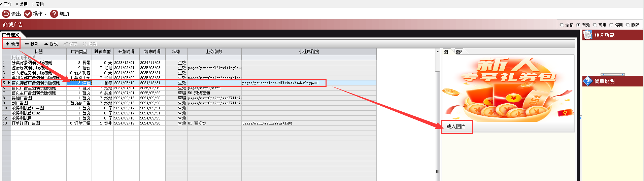
Task: Click start date 2023/12/07 cell
Action: 127,63
